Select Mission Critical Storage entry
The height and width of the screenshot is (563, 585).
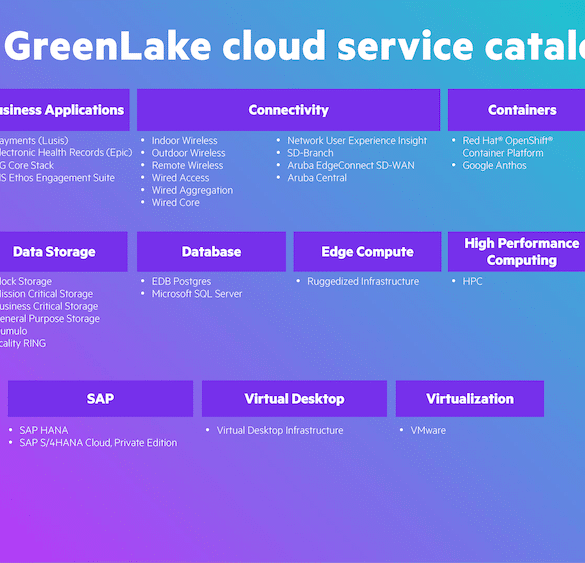tap(46, 294)
